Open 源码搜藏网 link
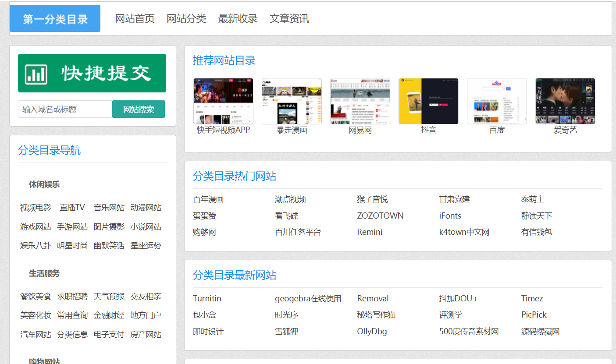Screen dimensions: 616x364 click(541, 332)
